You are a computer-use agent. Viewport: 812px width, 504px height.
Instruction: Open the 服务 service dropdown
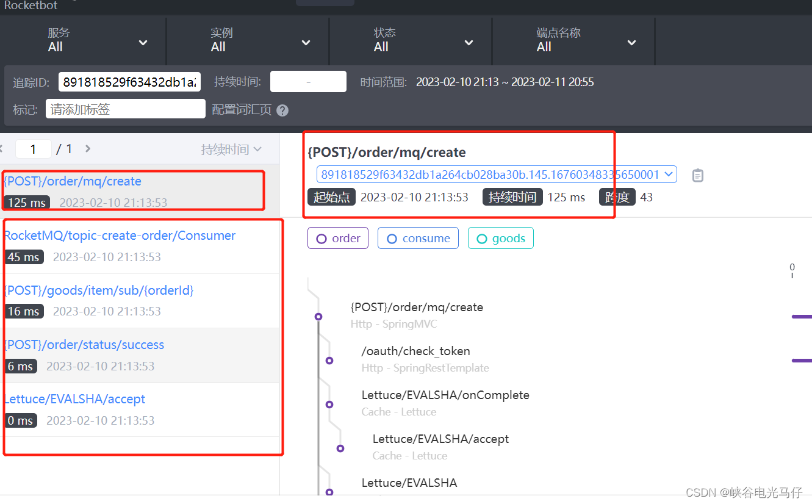point(84,40)
